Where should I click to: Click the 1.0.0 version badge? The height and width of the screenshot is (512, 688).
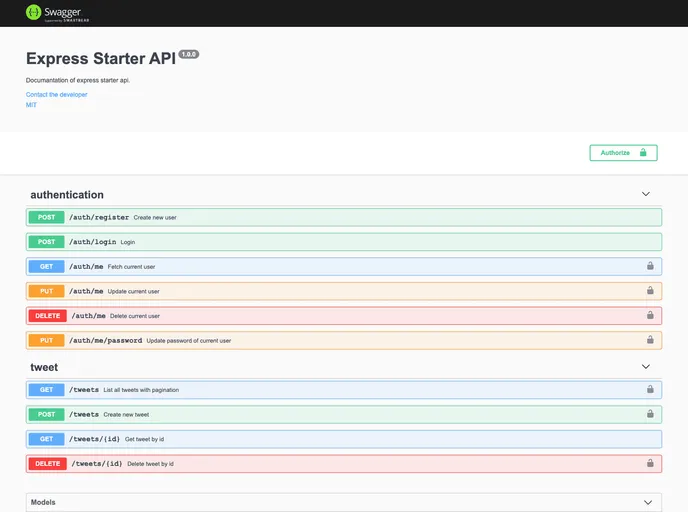click(x=189, y=54)
